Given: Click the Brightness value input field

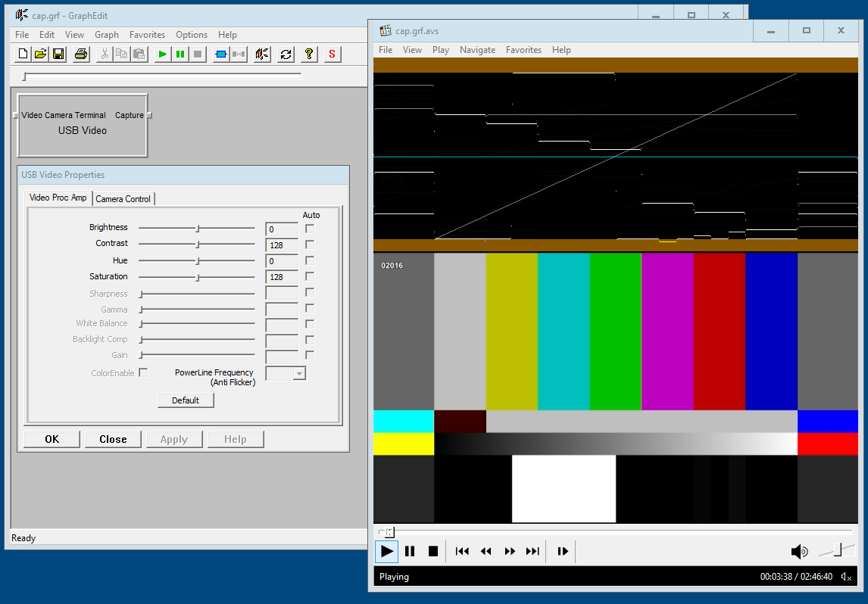Looking at the screenshot, I should (281, 229).
